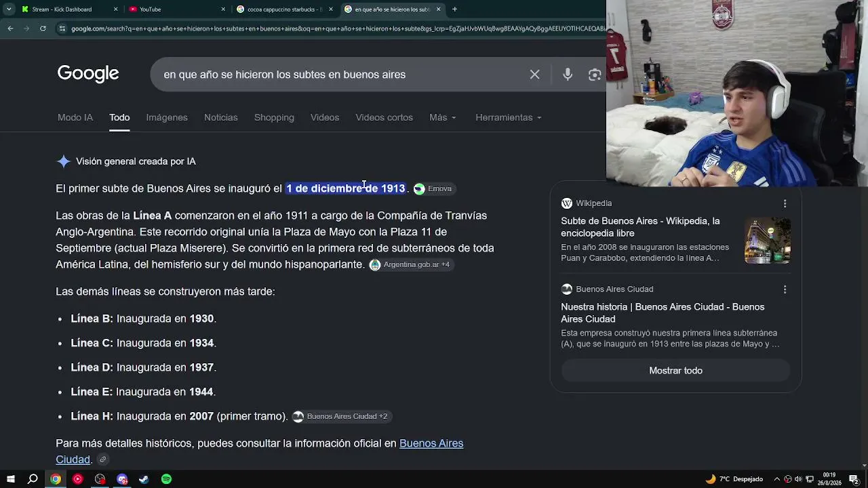Screen dimensions: 868x488
Task: Reload the current page
Action: (x=43, y=28)
